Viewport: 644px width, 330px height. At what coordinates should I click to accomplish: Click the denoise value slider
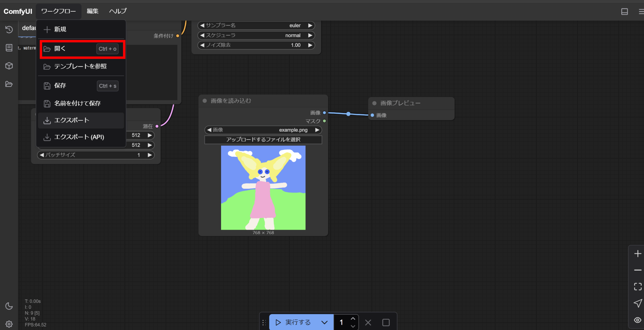pyautogui.click(x=256, y=45)
